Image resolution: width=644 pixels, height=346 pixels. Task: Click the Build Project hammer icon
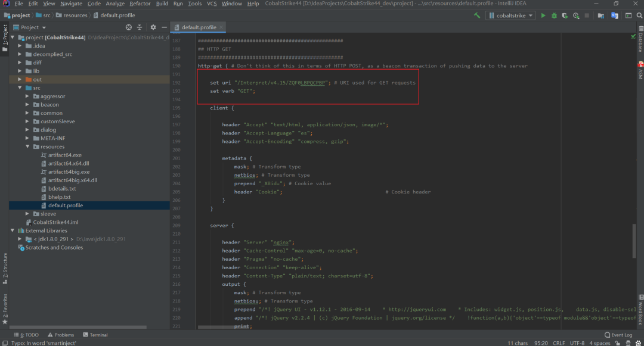click(x=477, y=15)
